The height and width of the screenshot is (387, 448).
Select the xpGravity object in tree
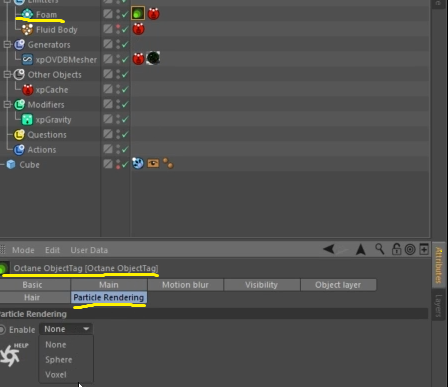(x=53, y=120)
